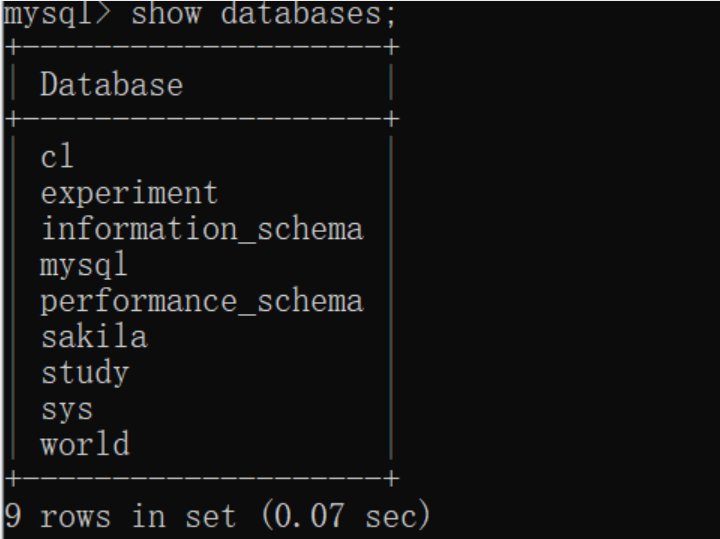The height and width of the screenshot is (539, 720).
Task: Select the performance_schema entry
Action: coord(201,301)
